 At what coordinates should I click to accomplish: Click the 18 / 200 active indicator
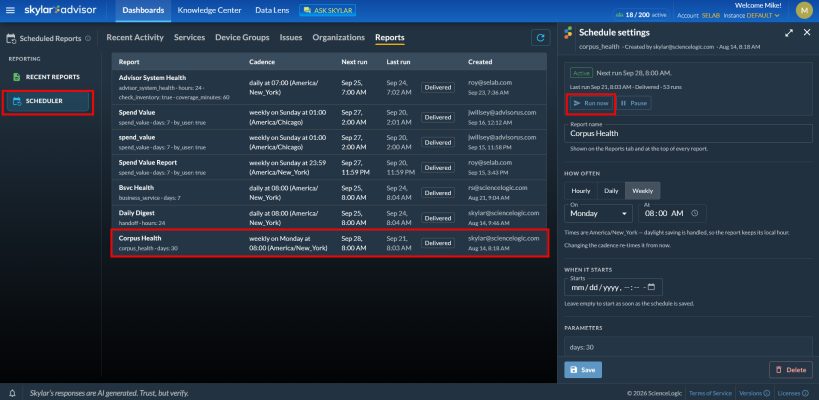click(x=642, y=15)
